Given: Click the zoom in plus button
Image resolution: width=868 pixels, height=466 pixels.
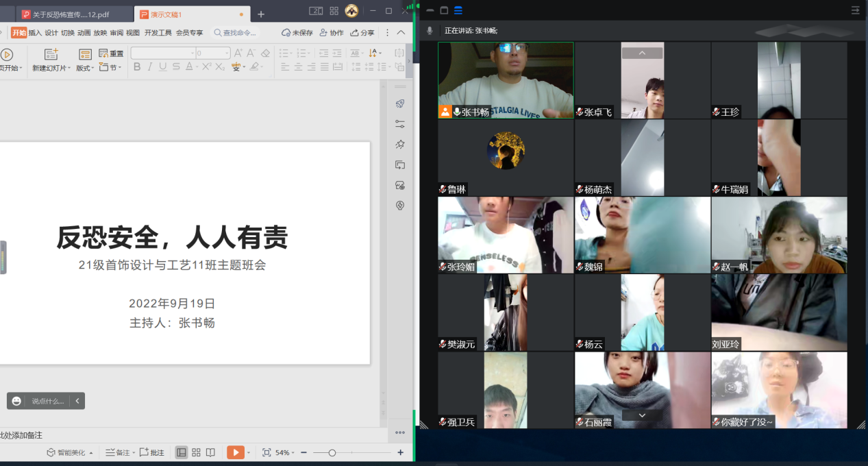Looking at the screenshot, I should pos(401,452).
